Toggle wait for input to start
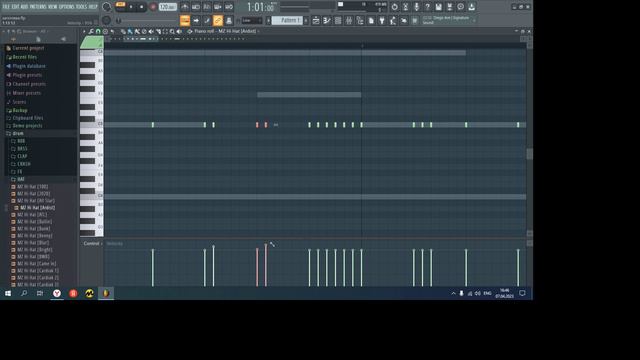The width and height of the screenshot is (640, 360). click(x=196, y=7)
